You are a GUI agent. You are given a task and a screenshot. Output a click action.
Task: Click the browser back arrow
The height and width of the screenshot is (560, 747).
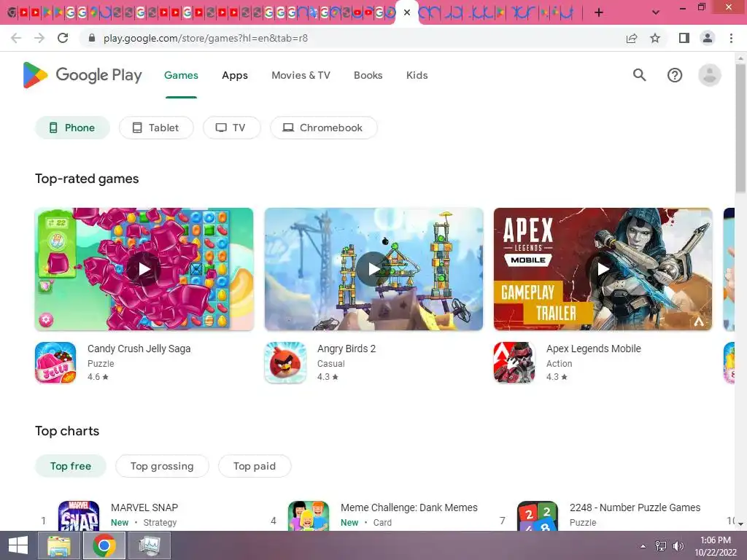pos(16,38)
